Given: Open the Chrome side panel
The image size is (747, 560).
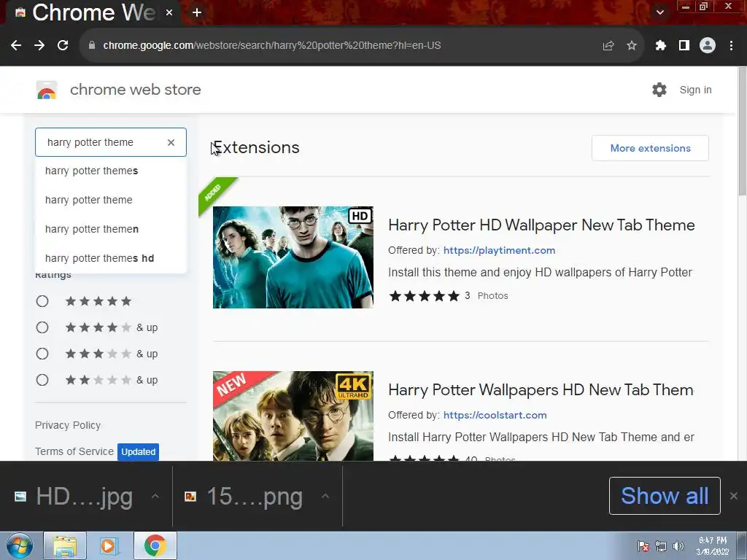Looking at the screenshot, I should point(684,45).
